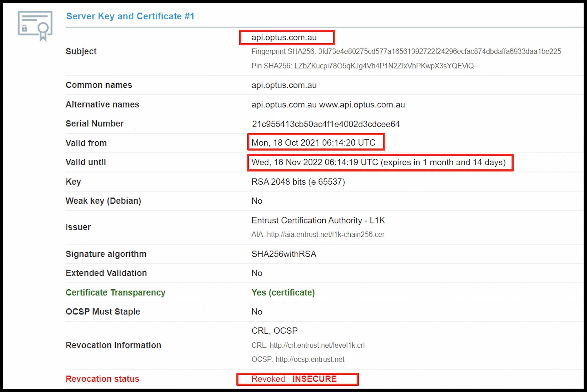This screenshot has width=587, height=392.
Task: Click the 'No' value for OCSP Must Staple
Action: pos(257,312)
